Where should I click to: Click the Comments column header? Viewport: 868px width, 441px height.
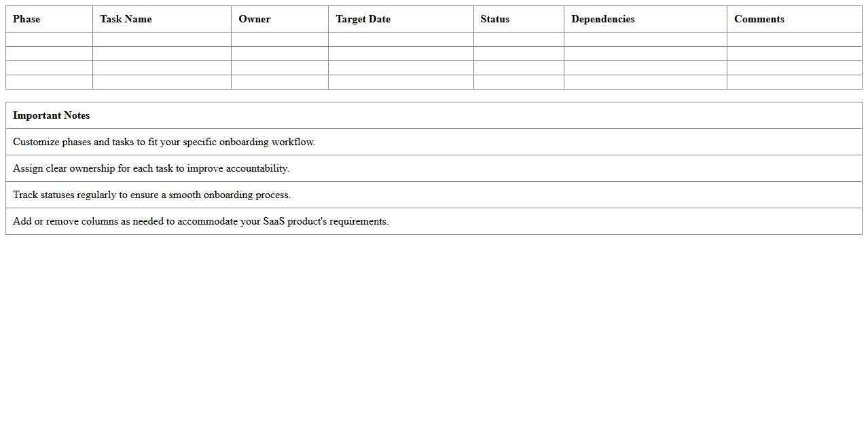(x=759, y=19)
